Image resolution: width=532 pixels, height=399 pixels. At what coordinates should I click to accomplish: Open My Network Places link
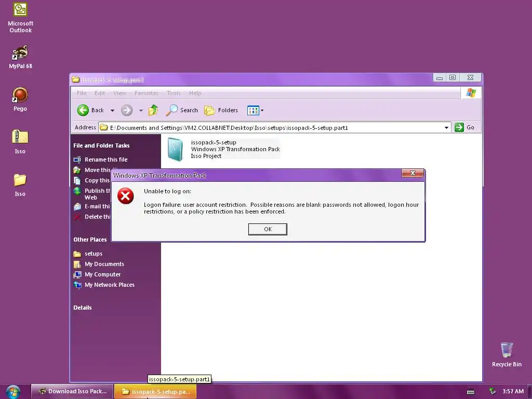109,285
